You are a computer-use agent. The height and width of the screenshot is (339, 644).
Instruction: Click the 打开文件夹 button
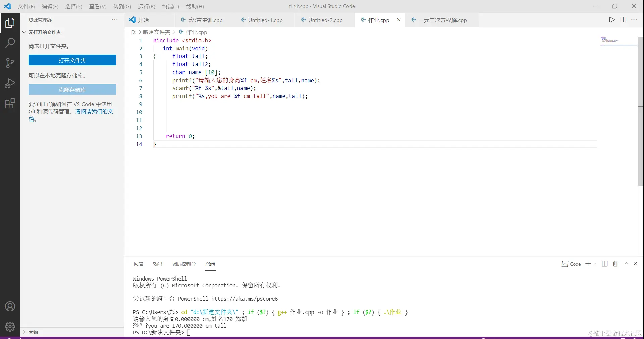point(72,60)
